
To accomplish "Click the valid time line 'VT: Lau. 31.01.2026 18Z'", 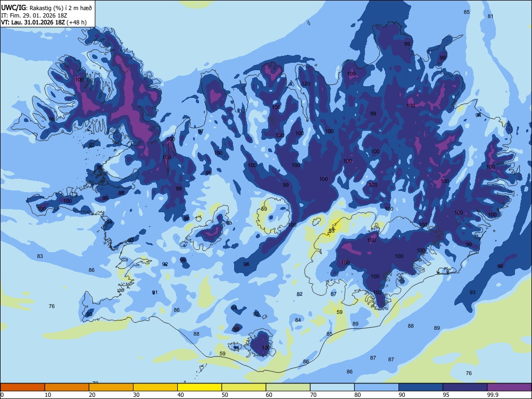I will point(32,22).
